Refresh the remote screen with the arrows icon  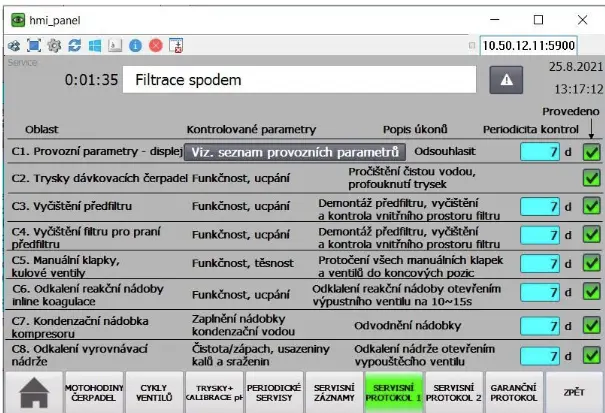75,46
